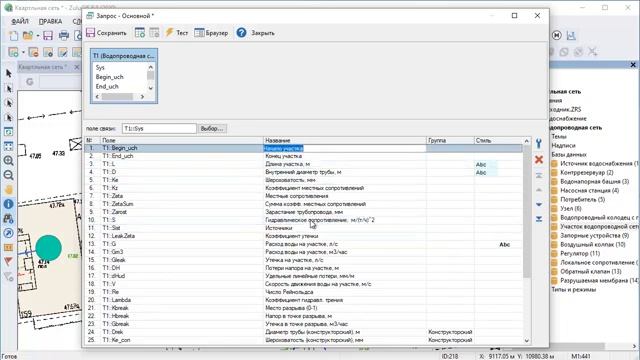Click the save disk icon in main window toolbar
This screenshot has width=640, height=360.
(x=48, y=36)
